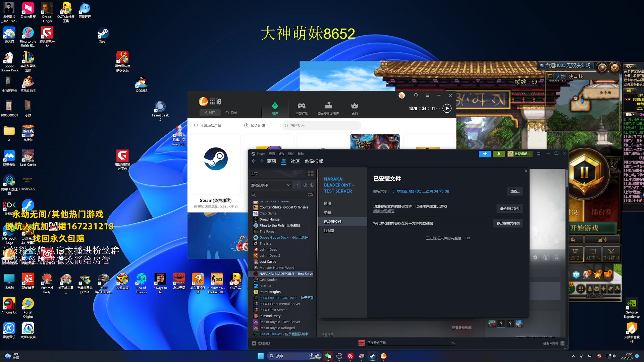Expand hidden icons chevron in the taskbar
644x362 pixels.
click(573, 356)
